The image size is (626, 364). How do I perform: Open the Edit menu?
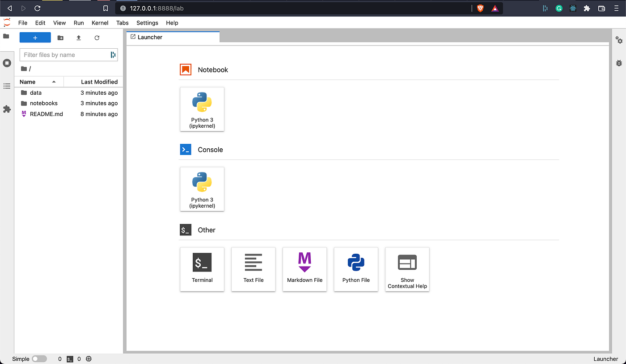[x=40, y=23]
